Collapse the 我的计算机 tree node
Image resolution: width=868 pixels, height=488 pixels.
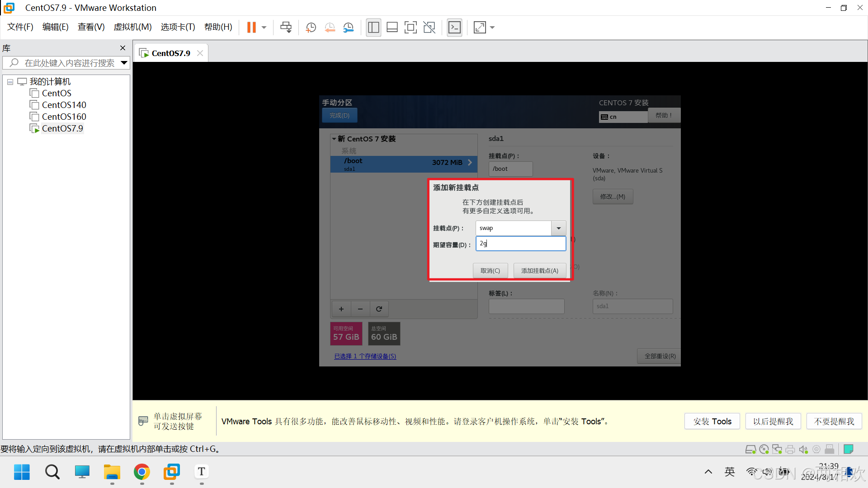(x=10, y=82)
